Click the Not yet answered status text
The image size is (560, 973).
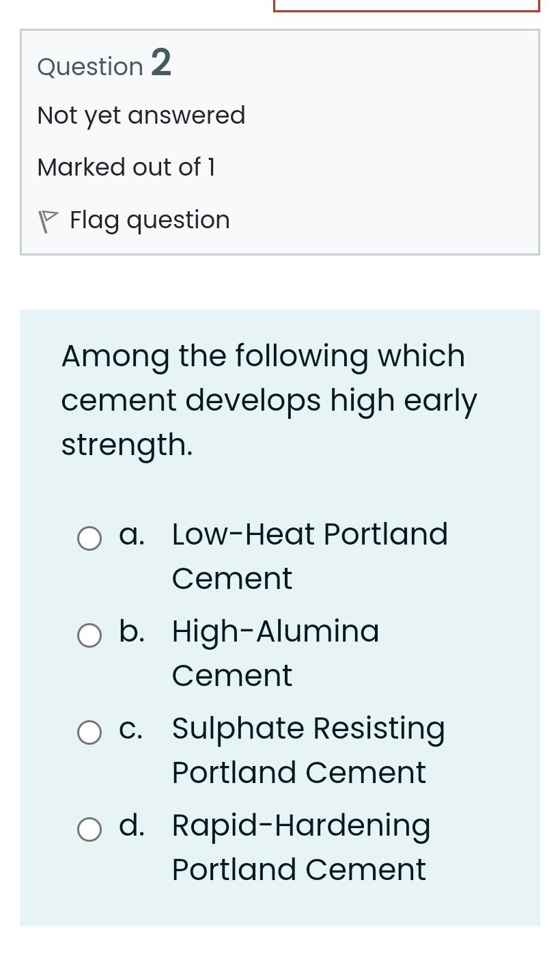pyautogui.click(x=141, y=115)
